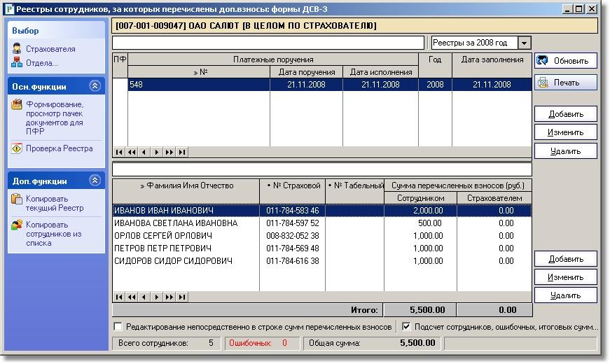610x364 pixels.
Task: Collapse the Доп.функции panel
Action: click(95, 181)
